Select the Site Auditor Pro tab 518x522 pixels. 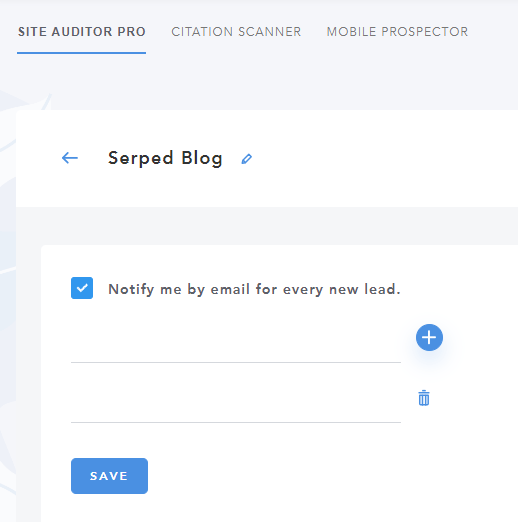click(x=82, y=32)
